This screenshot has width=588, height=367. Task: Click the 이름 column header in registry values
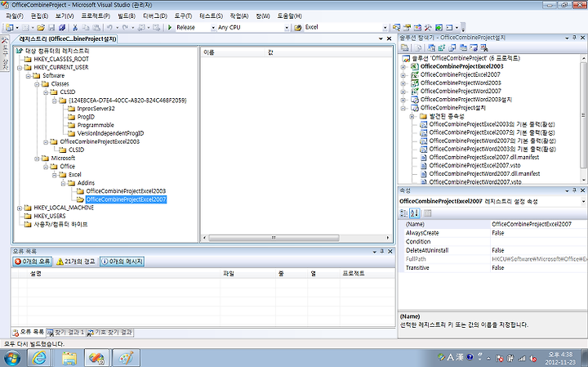[233, 52]
